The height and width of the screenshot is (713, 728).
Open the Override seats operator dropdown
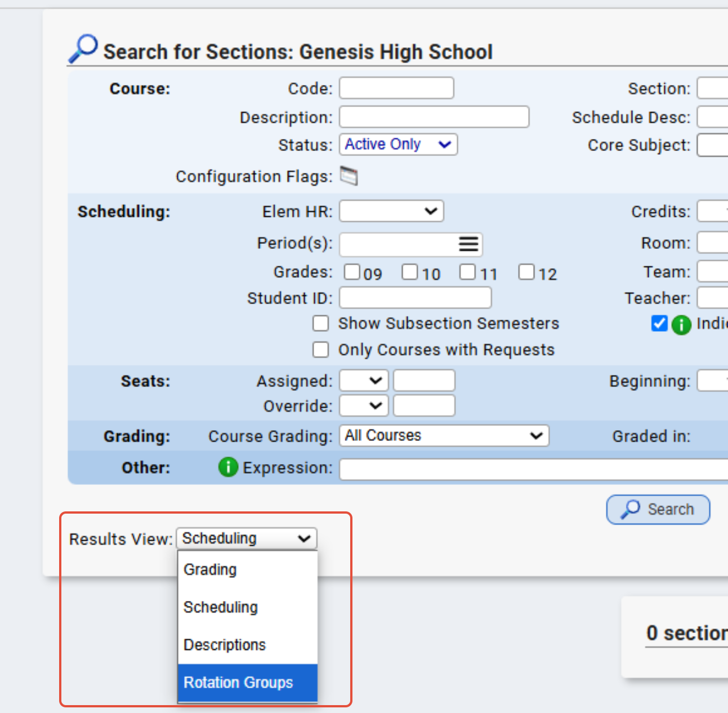pos(364,405)
